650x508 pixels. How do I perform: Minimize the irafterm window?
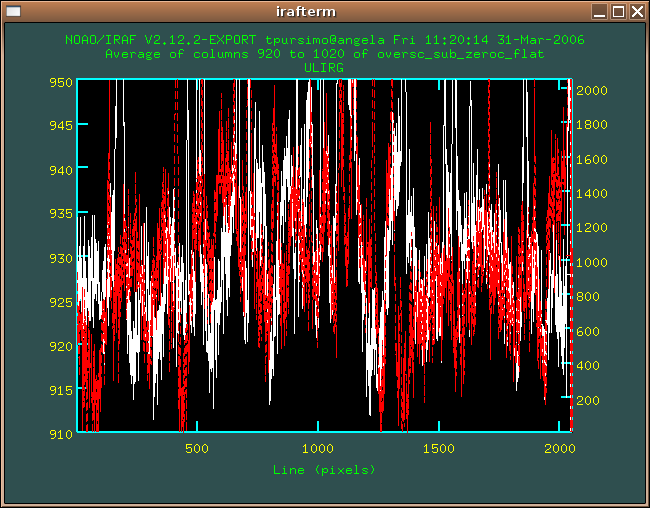[598, 12]
